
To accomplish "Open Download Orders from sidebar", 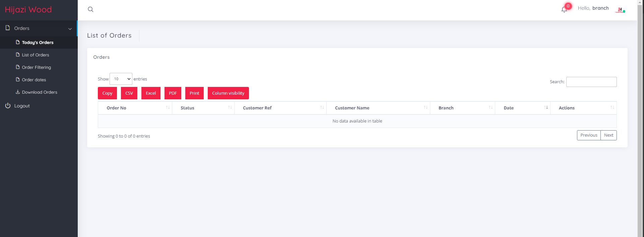I will pyautogui.click(x=39, y=92).
